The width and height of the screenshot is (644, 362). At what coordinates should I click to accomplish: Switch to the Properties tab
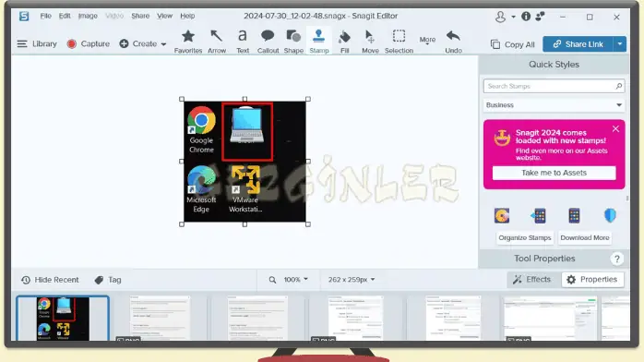pos(592,280)
